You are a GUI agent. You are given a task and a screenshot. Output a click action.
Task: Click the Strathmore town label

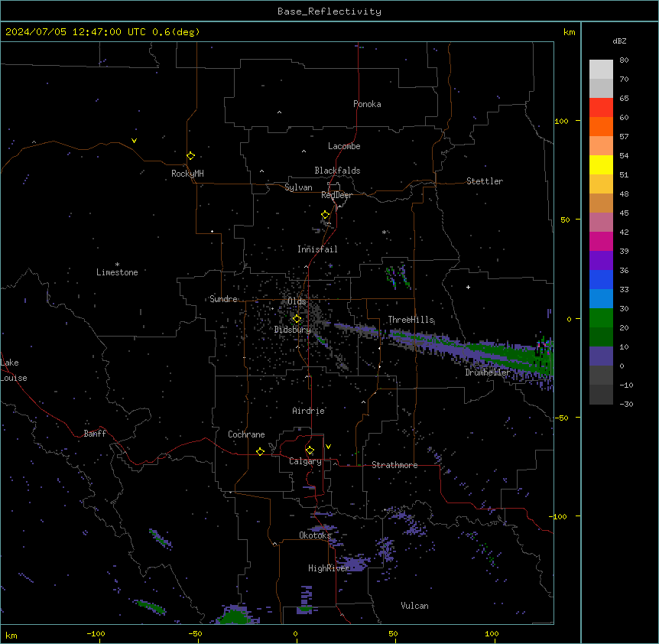pos(394,465)
